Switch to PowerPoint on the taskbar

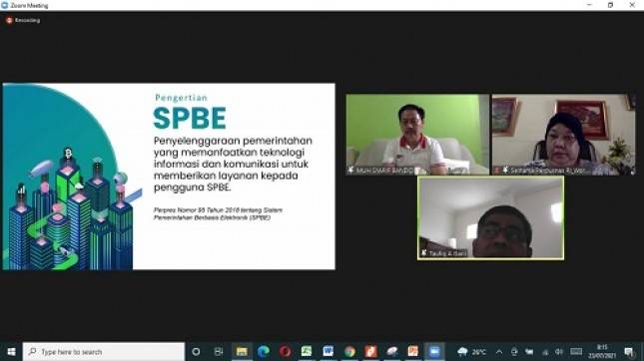412,352
